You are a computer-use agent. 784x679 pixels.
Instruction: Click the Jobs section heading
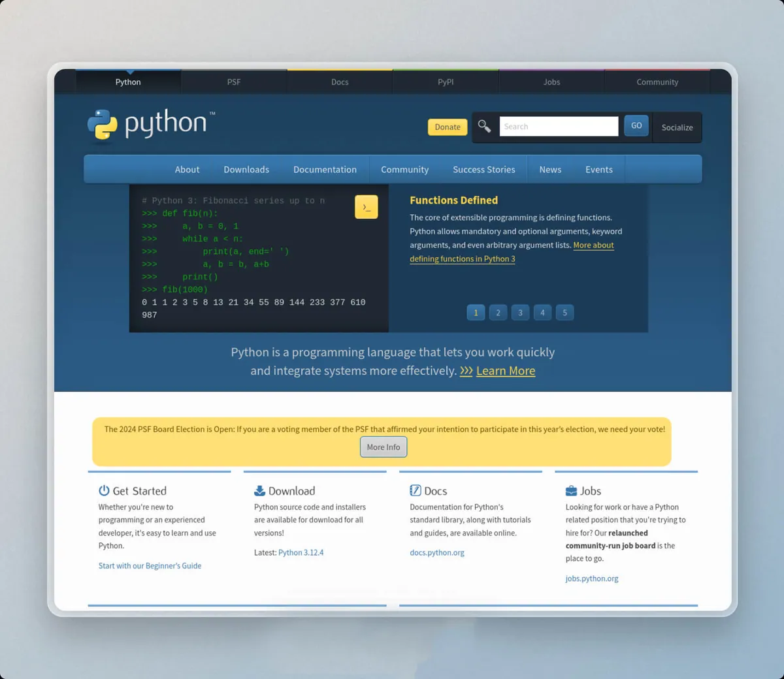point(591,491)
